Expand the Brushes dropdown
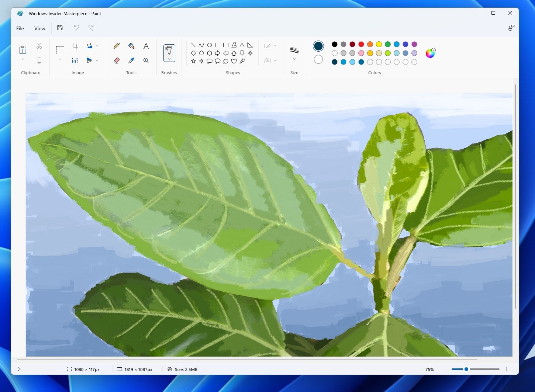The image size is (535, 392). pyautogui.click(x=169, y=59)
